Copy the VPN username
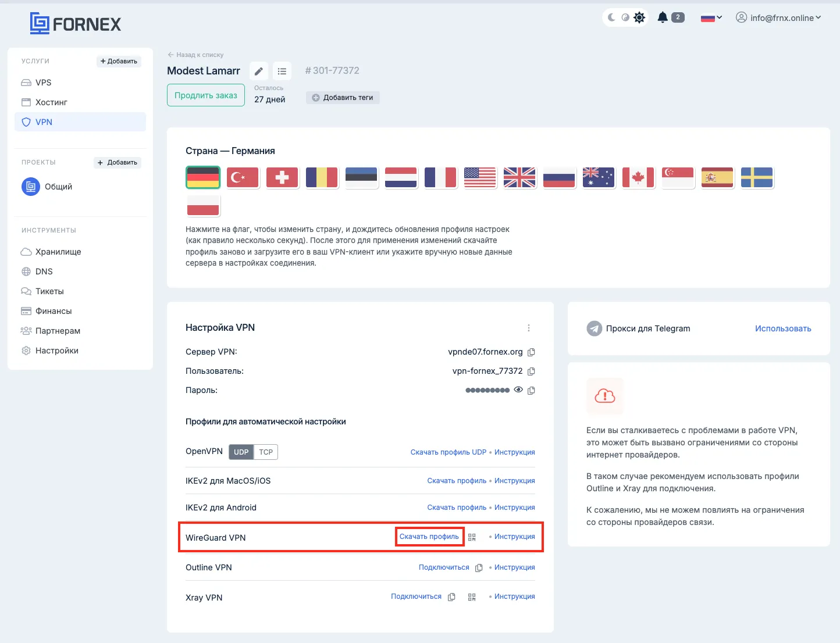840x643 pixels. coord(531,371)
